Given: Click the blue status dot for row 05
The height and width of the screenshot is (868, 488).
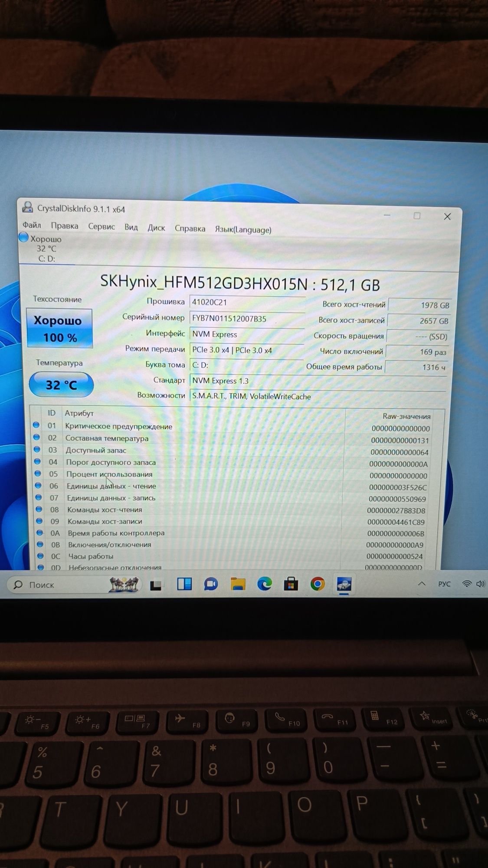Looking at the screenshot, I should (x=38, y=473).
